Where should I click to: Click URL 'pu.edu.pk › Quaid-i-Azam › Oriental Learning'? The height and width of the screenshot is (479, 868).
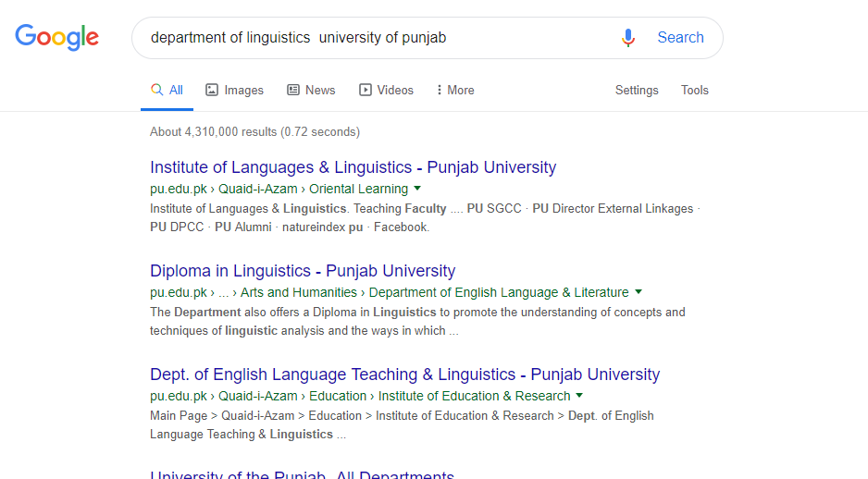279,190
